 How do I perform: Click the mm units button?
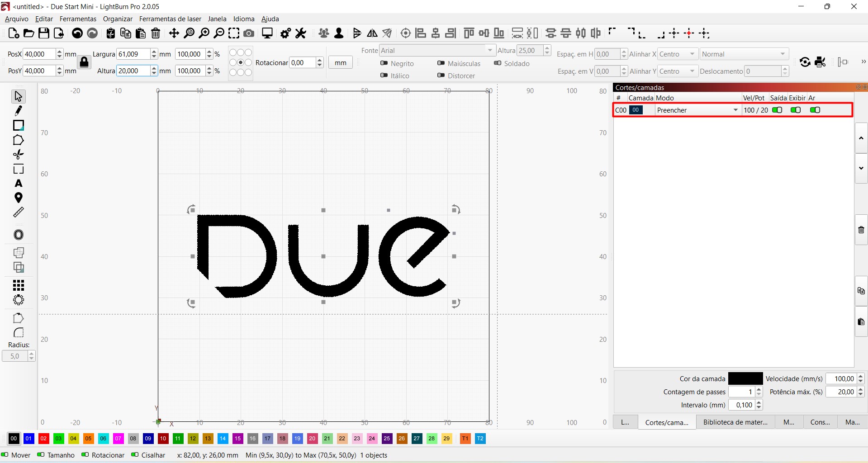tap(340, 62)
